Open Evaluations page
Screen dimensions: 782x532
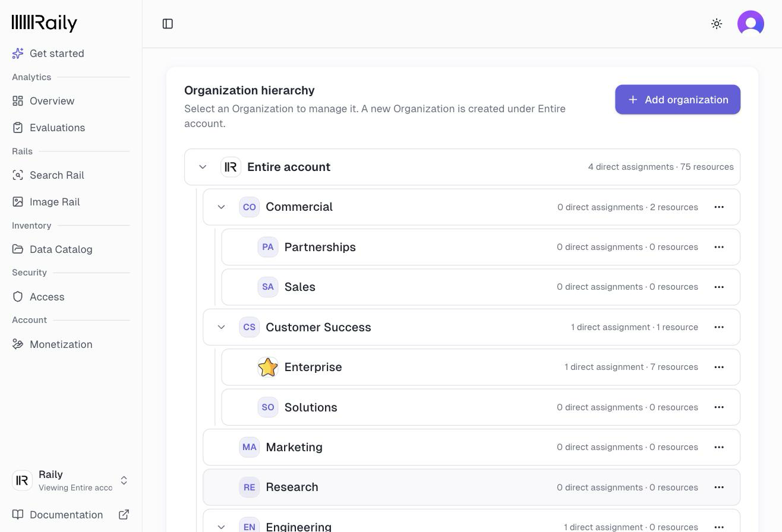(71, 128)
